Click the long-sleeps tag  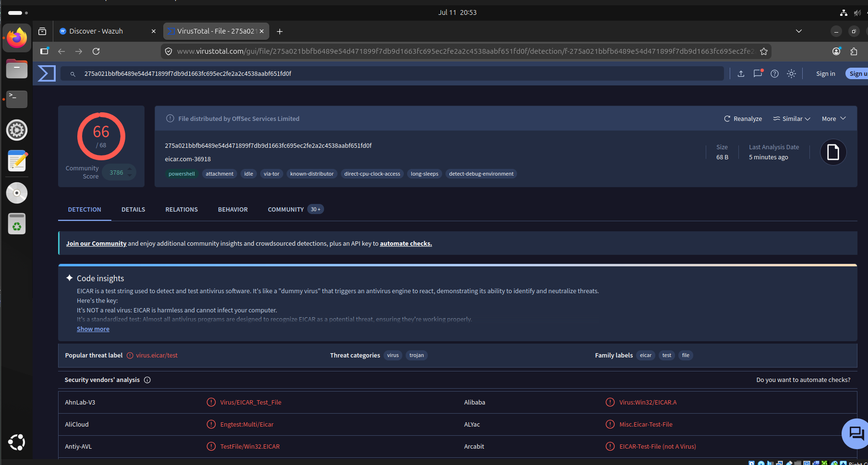click(424, 174)
